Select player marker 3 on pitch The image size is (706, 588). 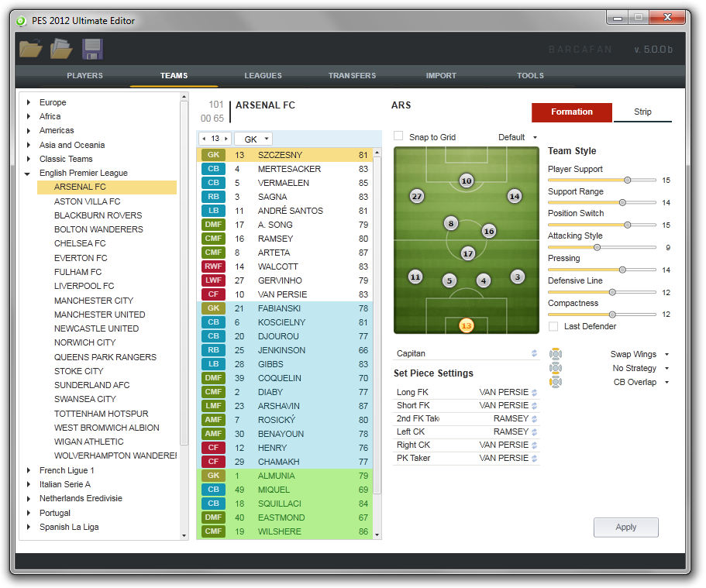[518, 277]
